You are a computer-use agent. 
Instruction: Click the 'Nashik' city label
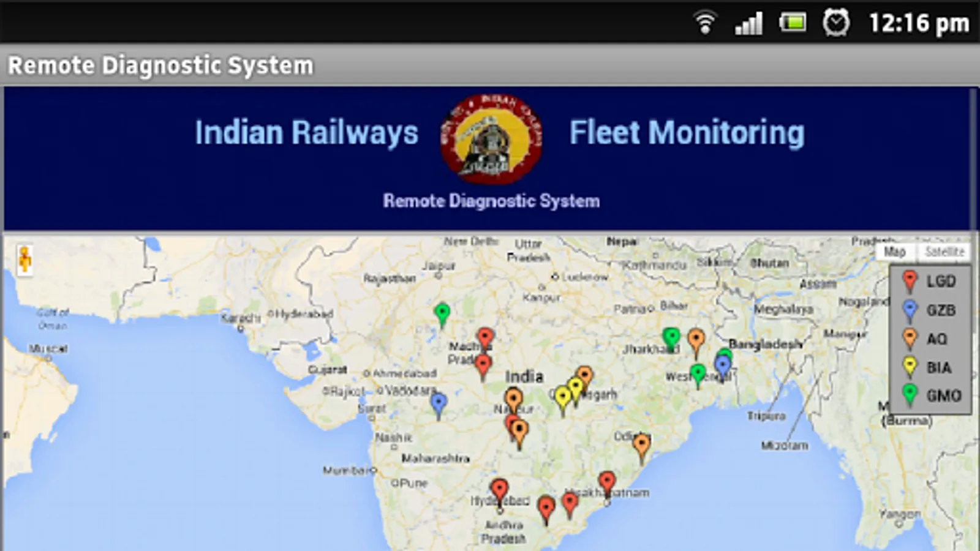[x=394, y=438]
